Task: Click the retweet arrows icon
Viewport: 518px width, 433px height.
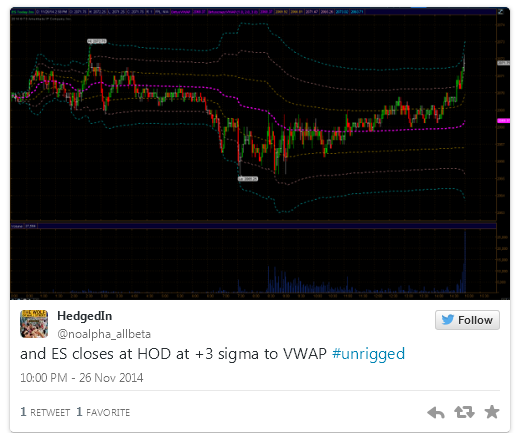Action: [464, 412]
